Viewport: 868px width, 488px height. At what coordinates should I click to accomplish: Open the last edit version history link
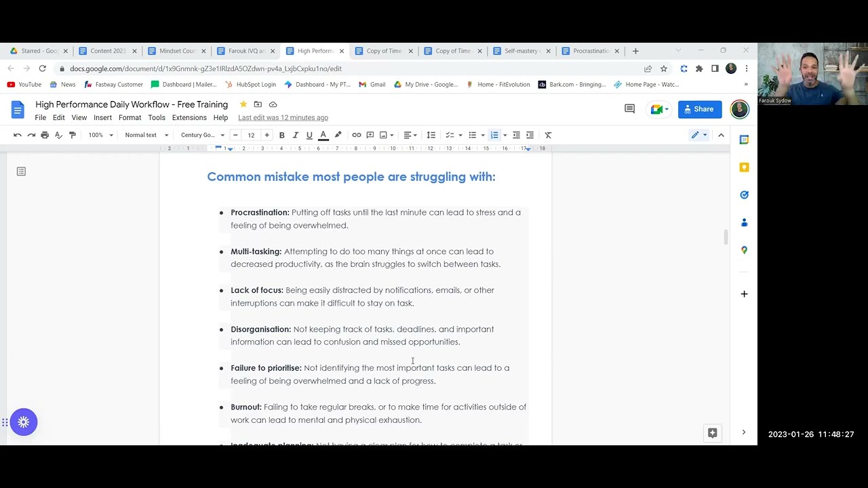coord(283,118)
